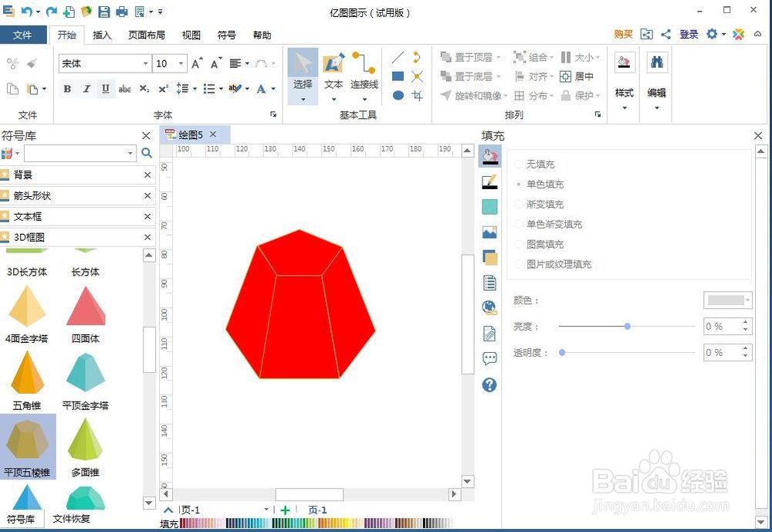Viewport: 772px width, 532px height.
Task: Switch to the Help (帮助) tab
Action: [x=262, y=35]
